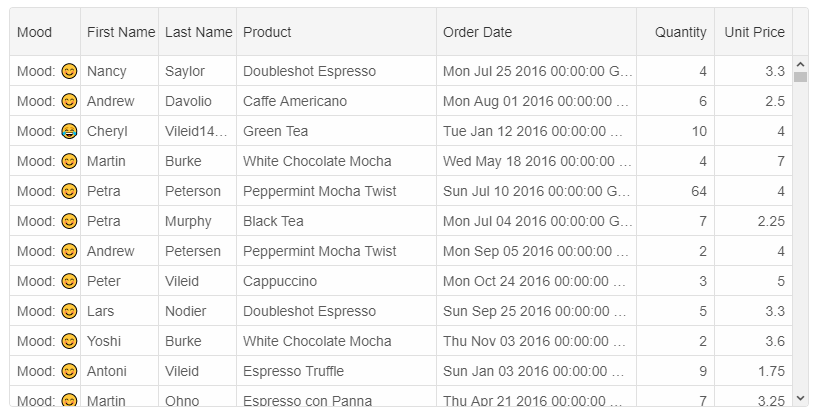The height and width of the screenshot is (415, 817).
Task: Click the scrollbar down arrow
Action: click(800, 398)
